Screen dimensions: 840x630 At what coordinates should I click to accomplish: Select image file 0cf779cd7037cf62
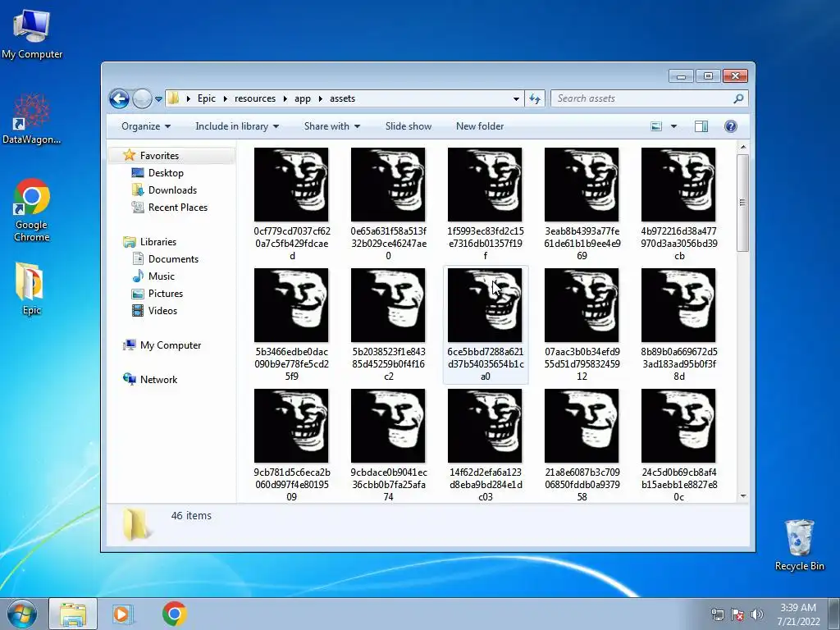tap(291, 204)
